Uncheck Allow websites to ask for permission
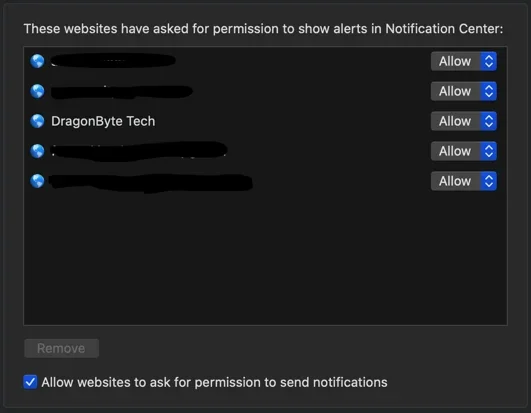The image size is (531, 413). click(x=30, y=382)
